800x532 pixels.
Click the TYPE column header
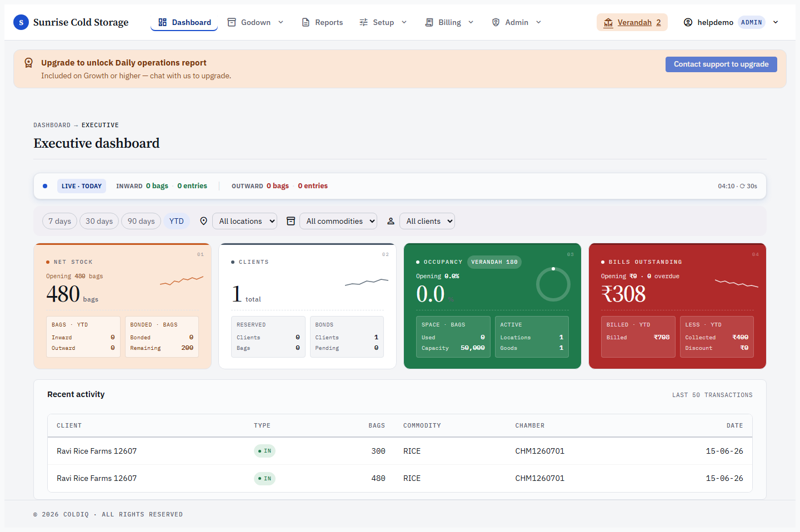pyautogui.click(x=262, y=425)
